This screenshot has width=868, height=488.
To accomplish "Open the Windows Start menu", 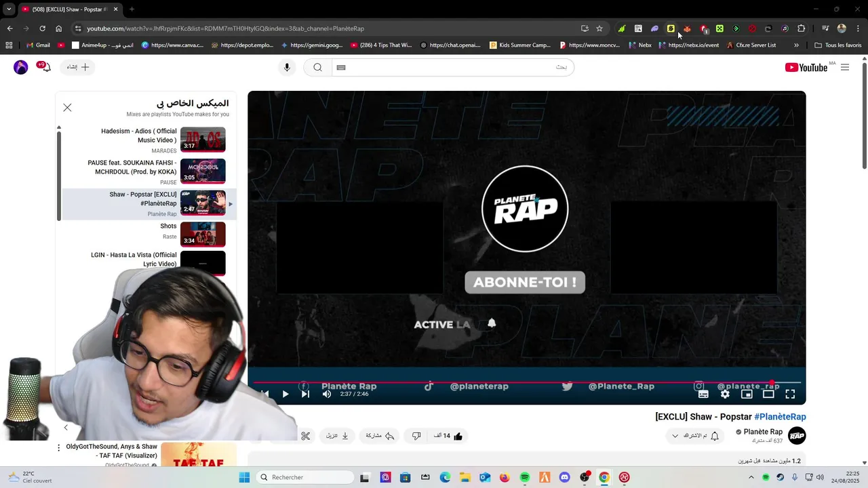I will click(x=244, y=477).
